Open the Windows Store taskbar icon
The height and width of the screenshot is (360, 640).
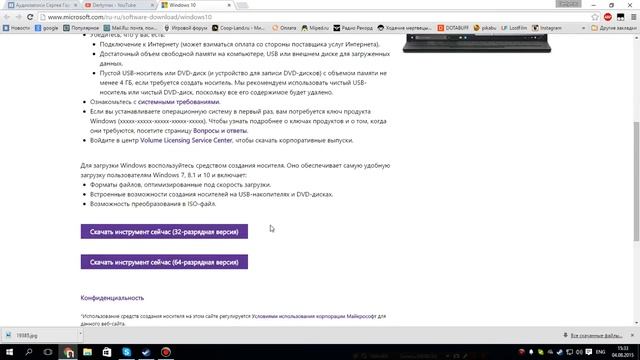(x=107, y=352)
